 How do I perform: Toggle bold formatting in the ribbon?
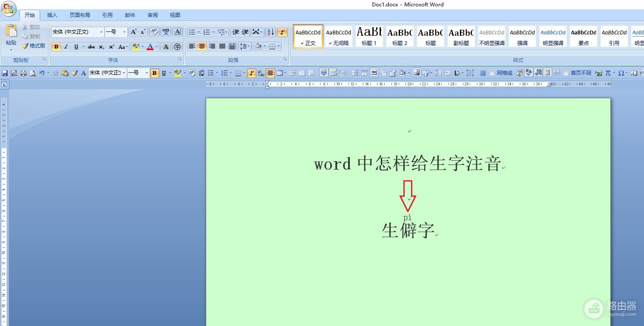56,47
